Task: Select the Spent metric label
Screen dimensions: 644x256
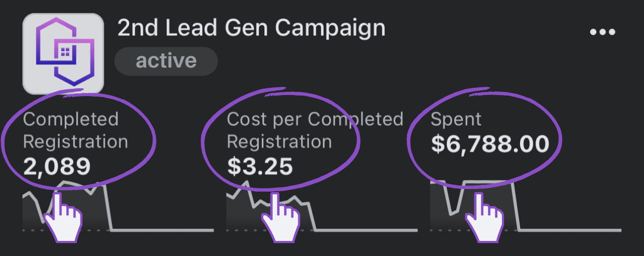Action: tap(456, 119)
